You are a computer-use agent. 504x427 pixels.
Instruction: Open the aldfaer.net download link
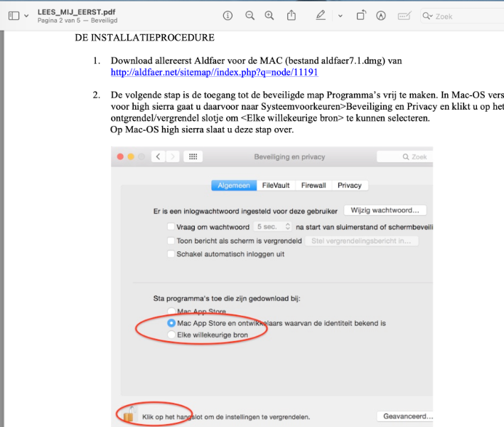[x=214, y=73]
